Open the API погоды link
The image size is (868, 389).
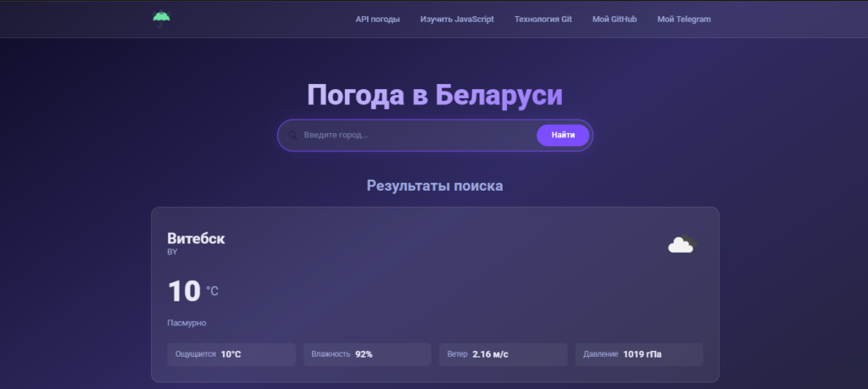(377, 19)
